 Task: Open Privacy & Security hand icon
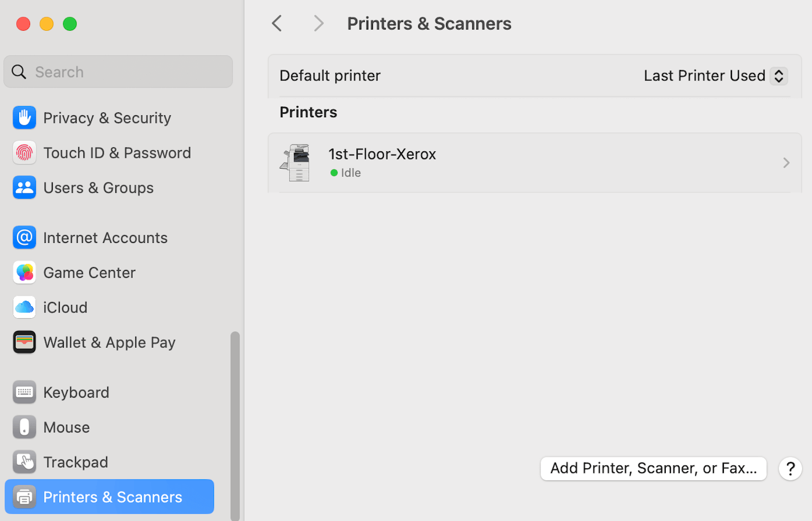tap(24, 118)
